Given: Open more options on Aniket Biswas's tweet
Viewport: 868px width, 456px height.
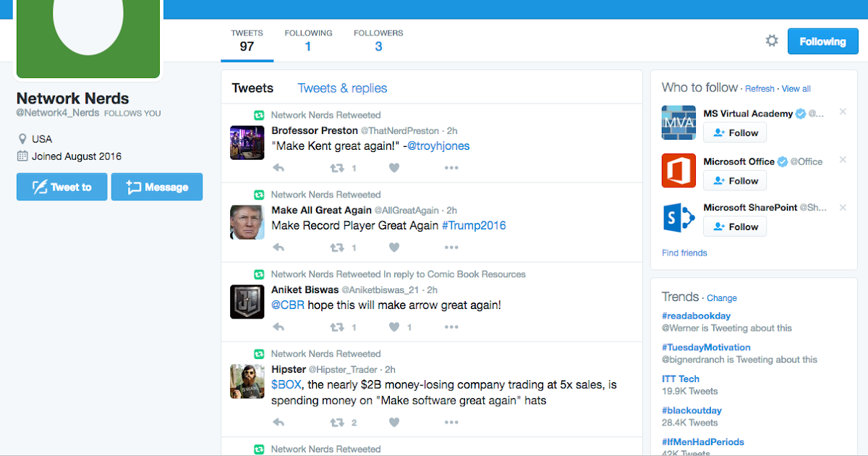Looking at the screenshot, I should (451, 326).
